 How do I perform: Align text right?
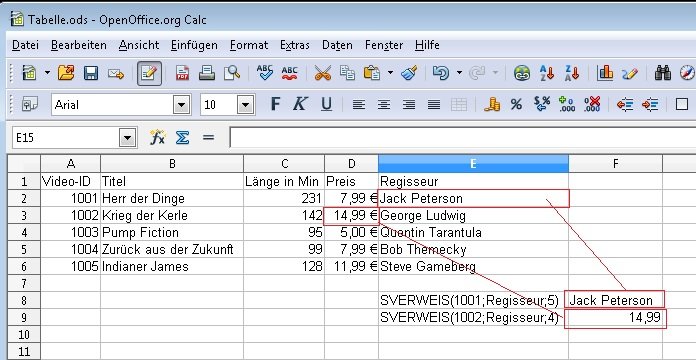pos(409,105)
